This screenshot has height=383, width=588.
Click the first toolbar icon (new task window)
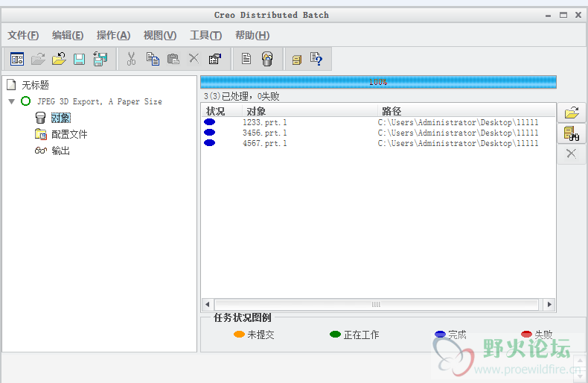[x=17, y=59]
